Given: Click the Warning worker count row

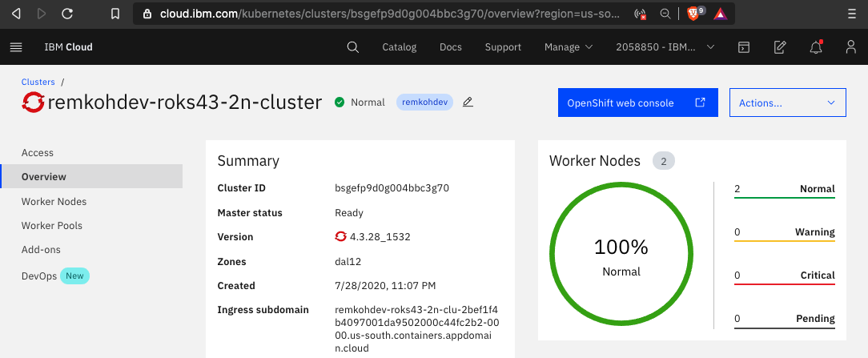Looking at the screenshot, I should coord(785,233).
